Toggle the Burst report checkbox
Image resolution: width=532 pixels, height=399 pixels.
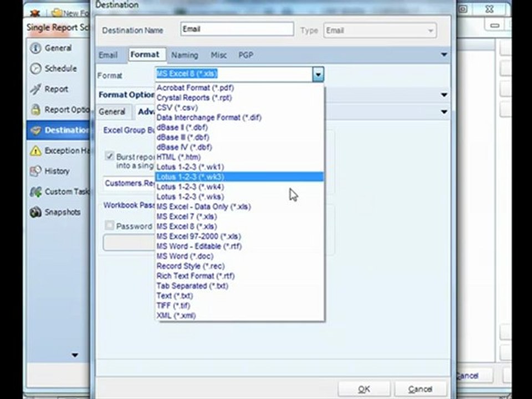coord(109,156)
